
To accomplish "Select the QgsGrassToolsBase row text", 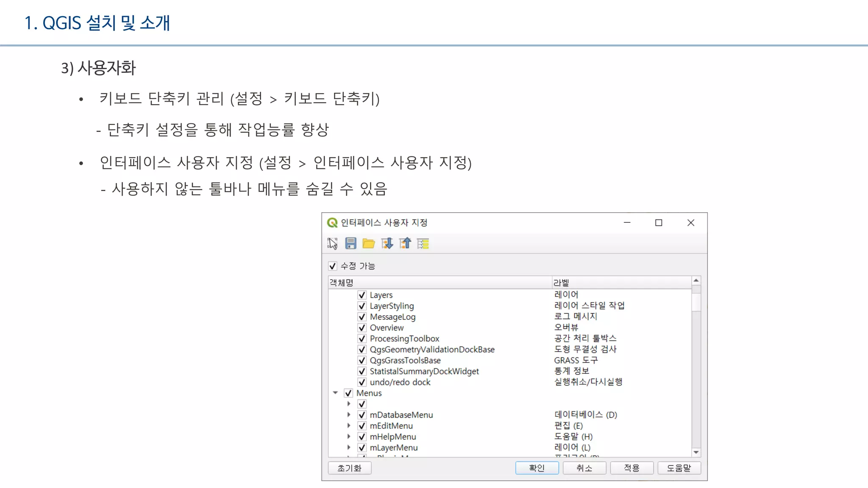I will coord(405,360).
